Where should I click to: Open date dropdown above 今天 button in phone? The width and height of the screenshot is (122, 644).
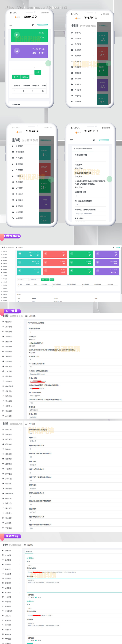click(23, 67)
